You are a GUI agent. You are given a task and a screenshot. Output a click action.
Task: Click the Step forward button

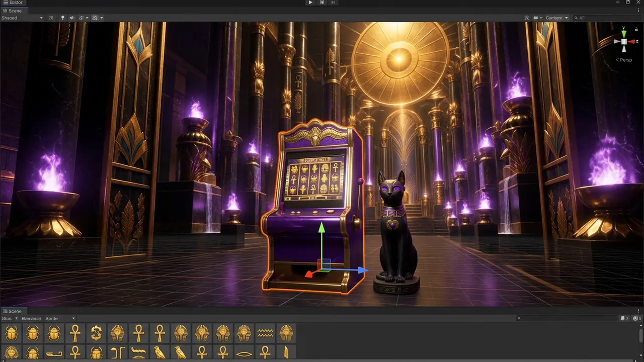coord(334,3)
